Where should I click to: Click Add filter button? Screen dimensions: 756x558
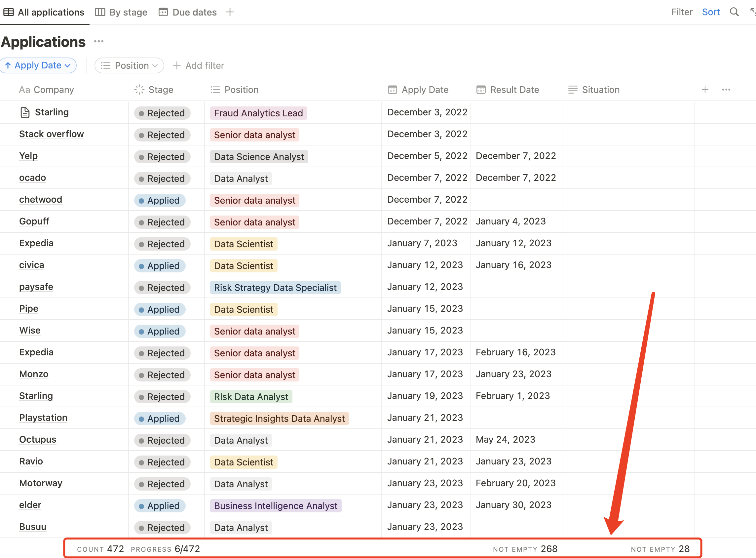coord(198,65)
